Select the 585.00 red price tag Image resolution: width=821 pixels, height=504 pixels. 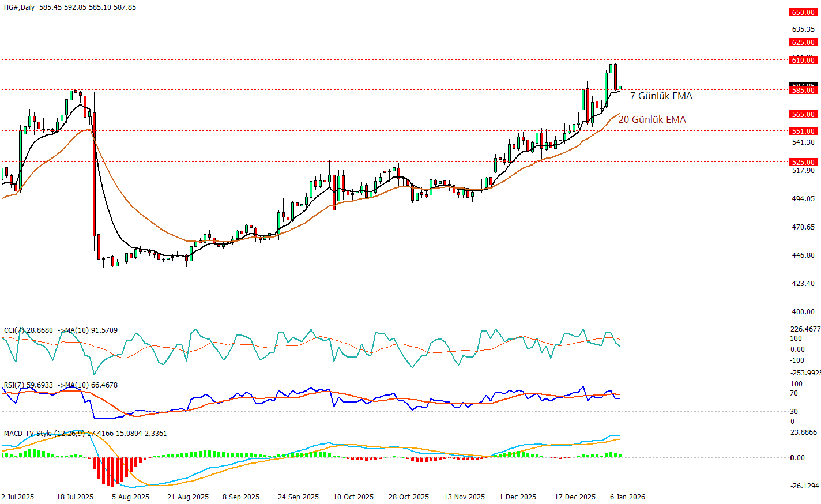(803, 91)
